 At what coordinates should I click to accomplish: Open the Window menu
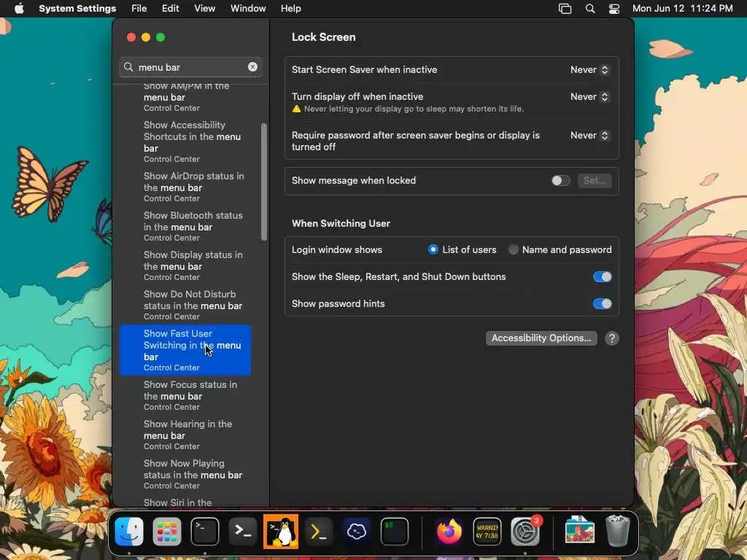[x=248, y=9]
